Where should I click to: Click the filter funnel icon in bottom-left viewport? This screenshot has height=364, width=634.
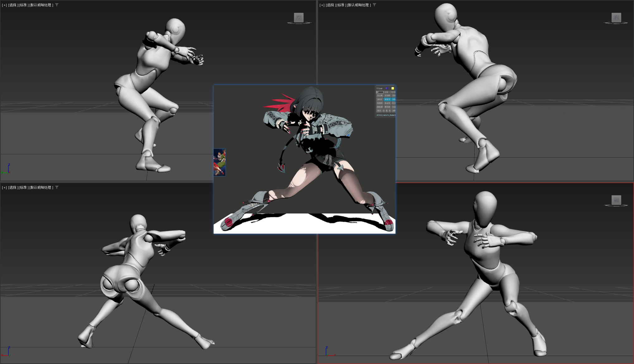(57, 187)
